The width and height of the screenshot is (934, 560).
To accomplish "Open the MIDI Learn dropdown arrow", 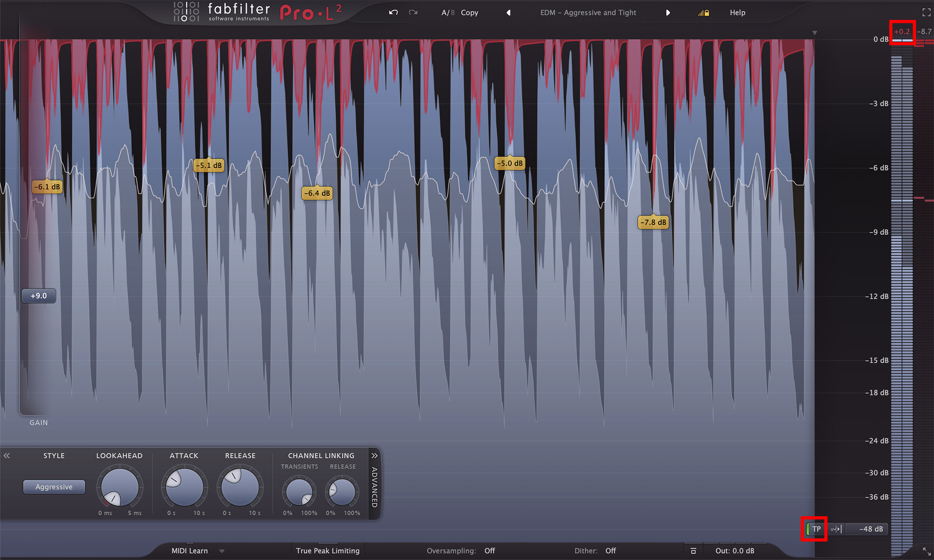I will (x=222, y=551).
